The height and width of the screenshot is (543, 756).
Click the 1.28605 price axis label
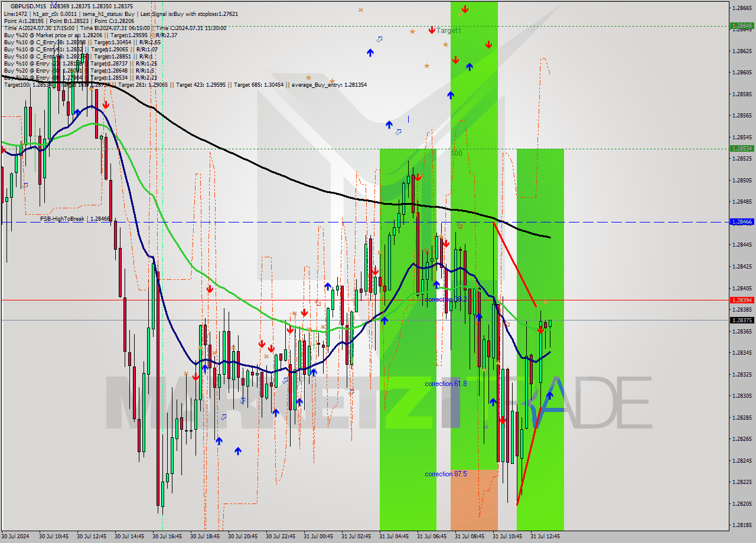point(742,72)
